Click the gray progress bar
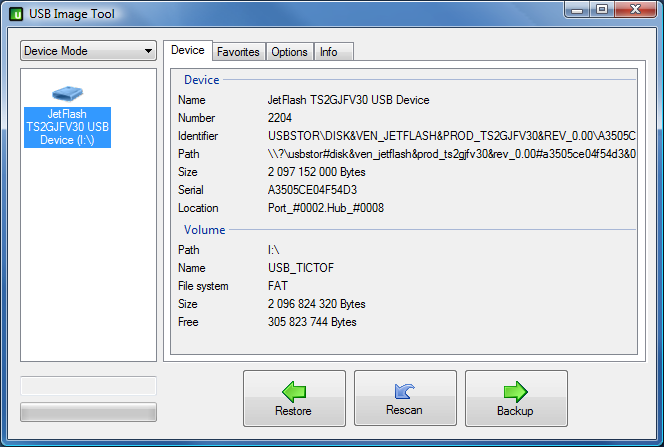 click(88, 412)
